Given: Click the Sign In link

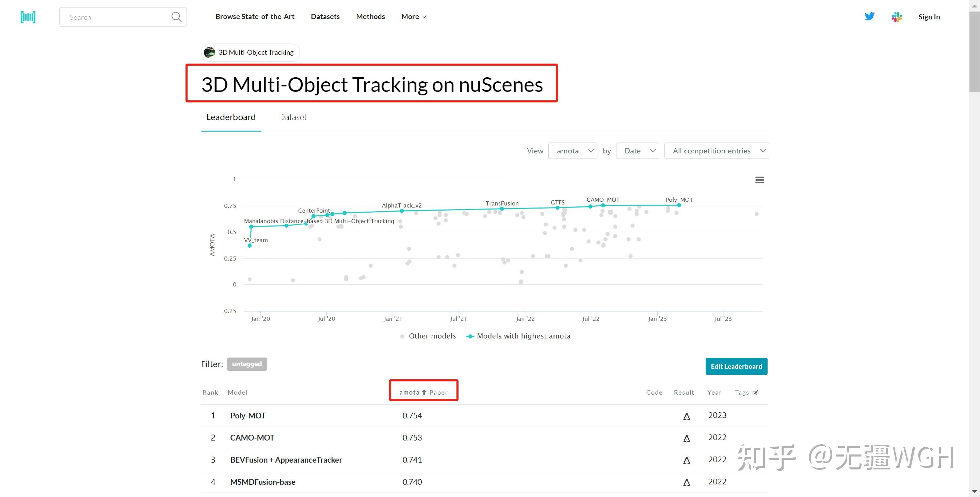Looking at the screenshot, I should pyautogui.click(x=929, y=17).
